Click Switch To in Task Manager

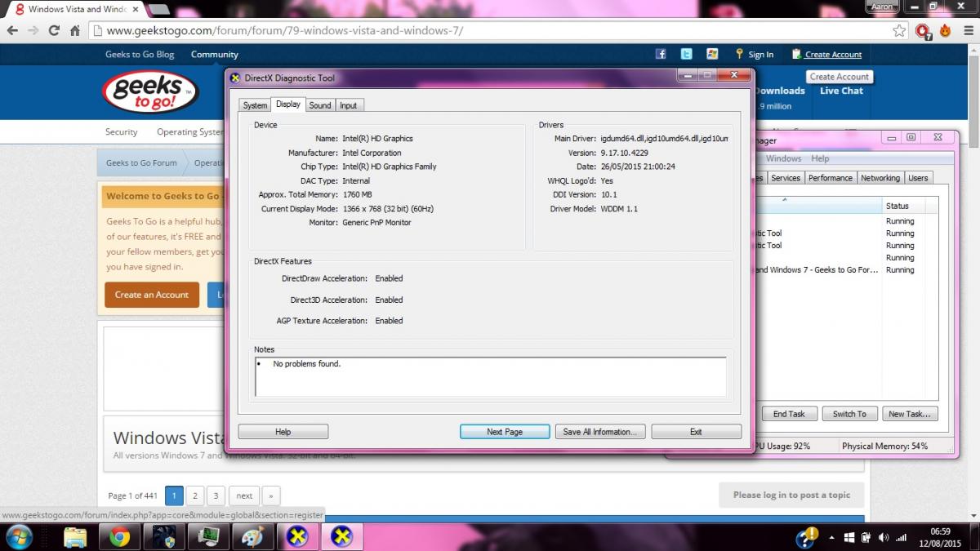pyautogui.click(x=849, y=414)
